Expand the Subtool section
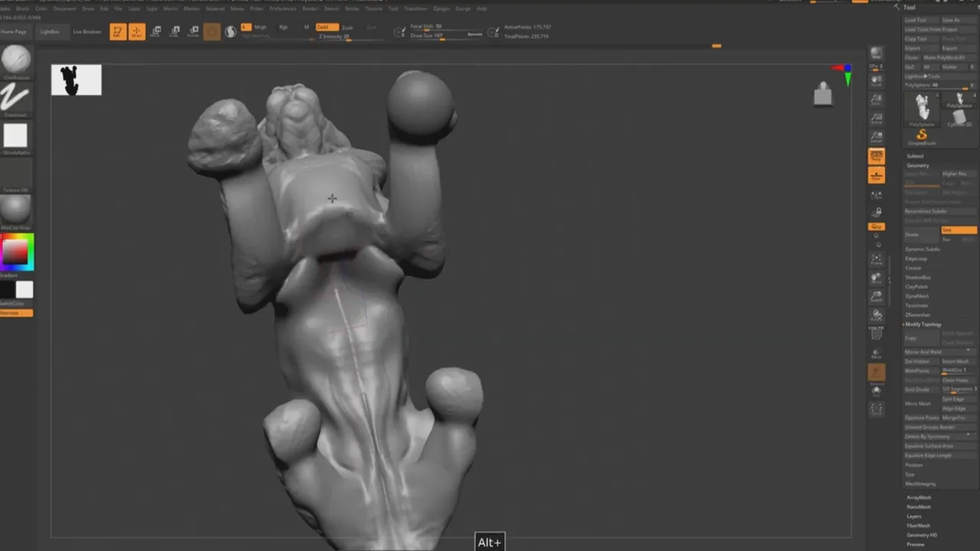The width and height of the screenshot is (980, 551). pos(915,156)
